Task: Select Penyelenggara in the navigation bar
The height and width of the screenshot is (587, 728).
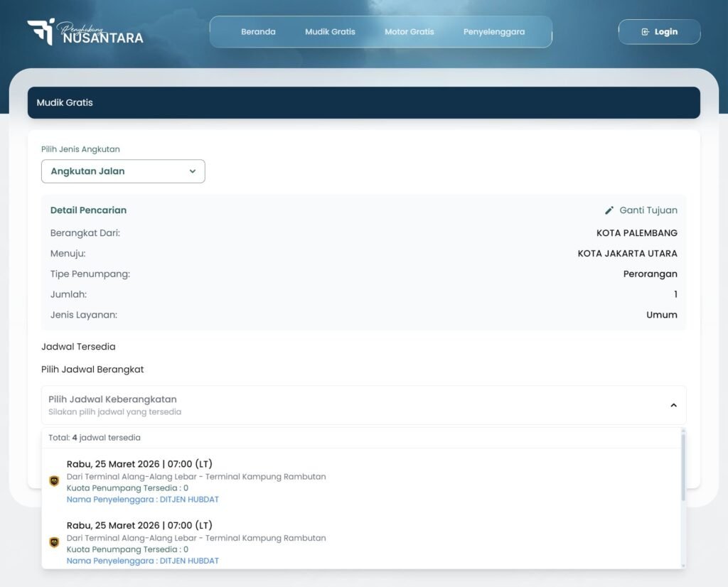Action: (x=494, y=32)
